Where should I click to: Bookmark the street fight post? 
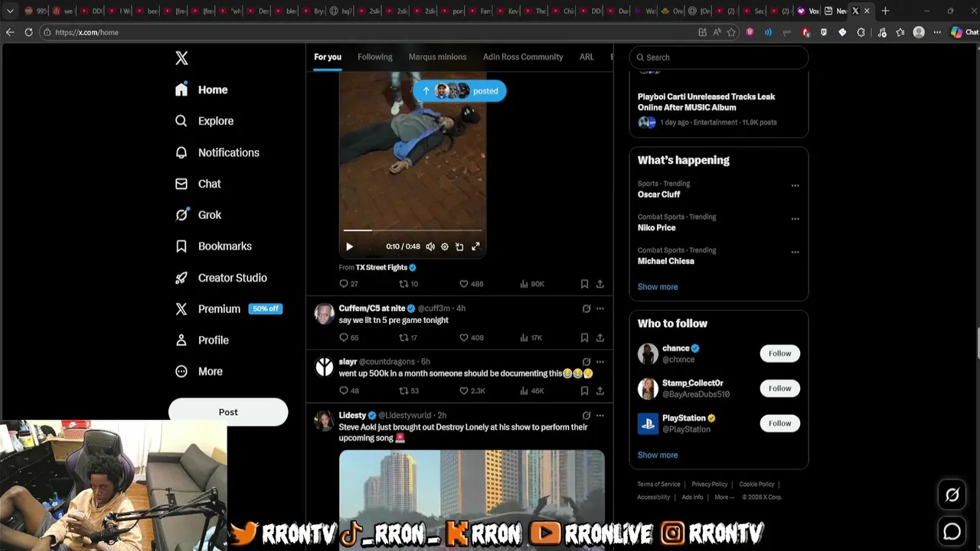point(584,284)
